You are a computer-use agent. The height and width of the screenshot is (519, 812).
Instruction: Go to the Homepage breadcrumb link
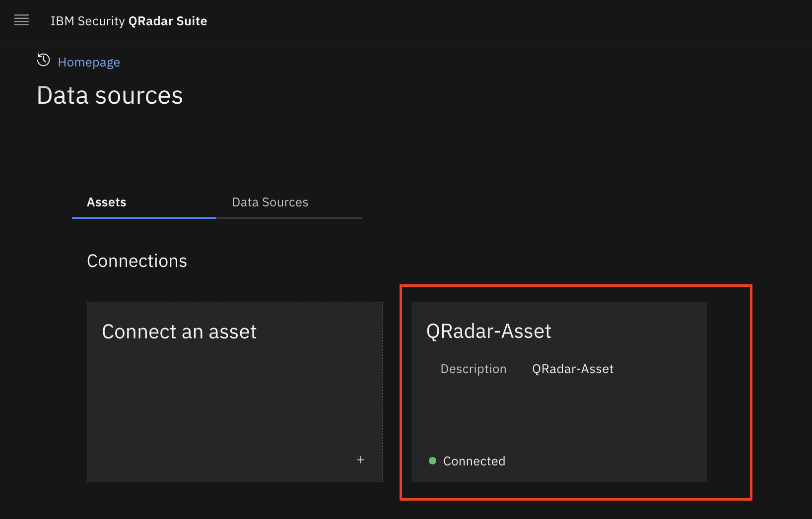tap(89, 62)
